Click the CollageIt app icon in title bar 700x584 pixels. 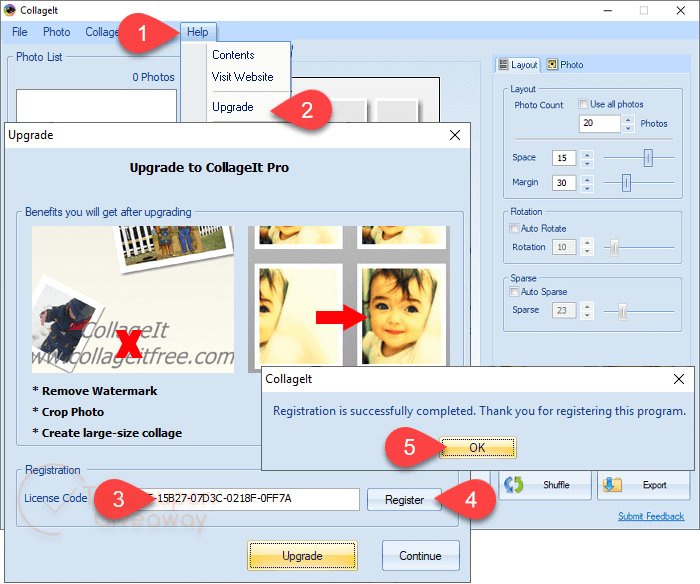coord(9,10)
